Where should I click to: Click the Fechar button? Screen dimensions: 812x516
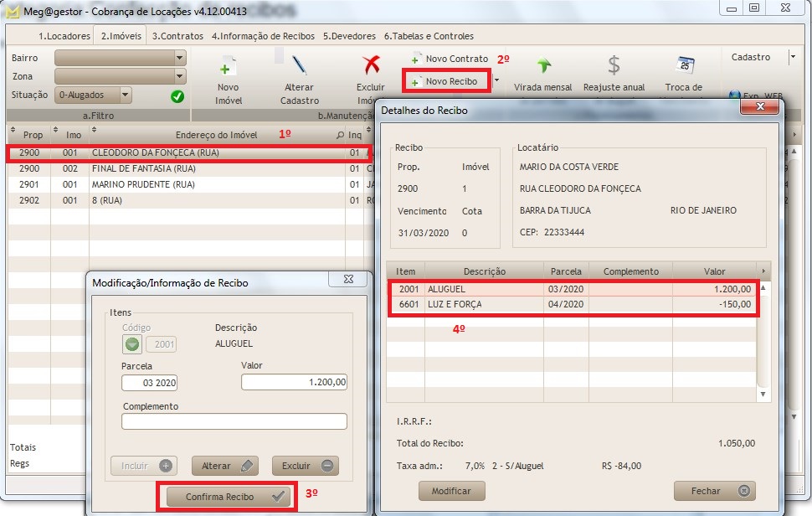click(714, 491)
